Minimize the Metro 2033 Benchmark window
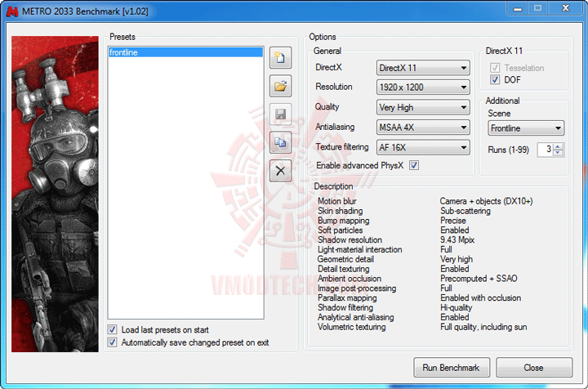This screenshot has height=389, width=588. tap(518, 8)
